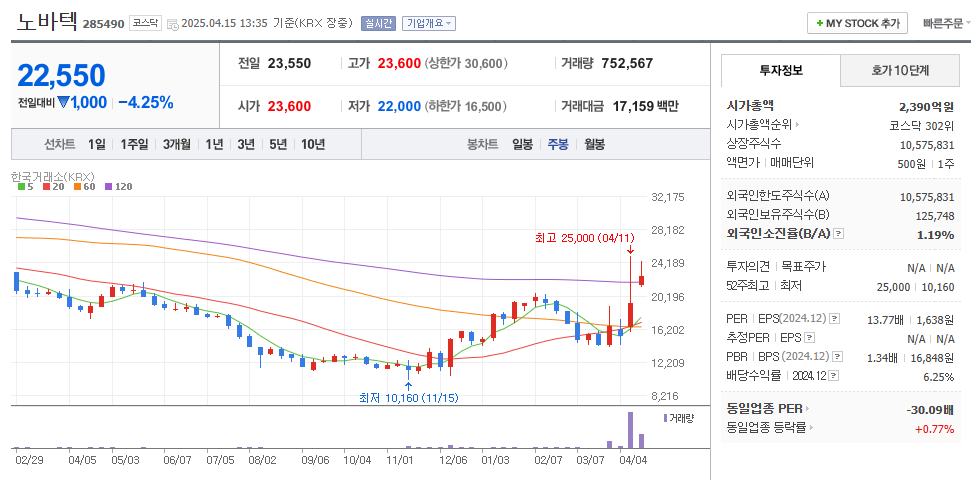This screenshot has height=480, width=978.
Task: Click the red 20 moving average legend
Action: click(52, 186)
